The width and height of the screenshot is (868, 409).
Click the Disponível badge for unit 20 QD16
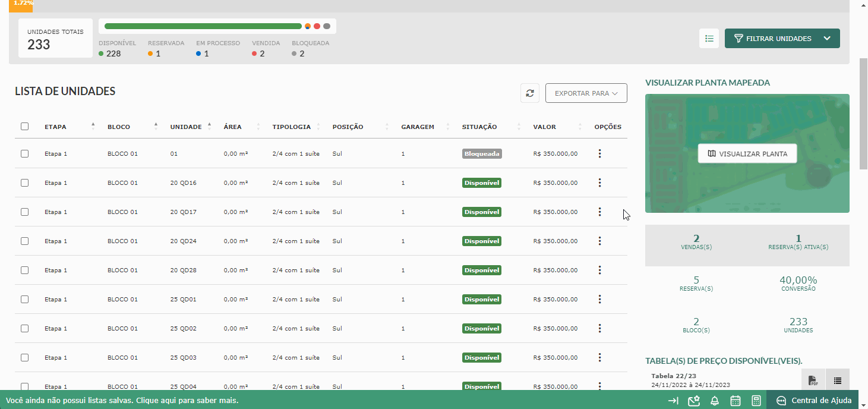(482, 183)
